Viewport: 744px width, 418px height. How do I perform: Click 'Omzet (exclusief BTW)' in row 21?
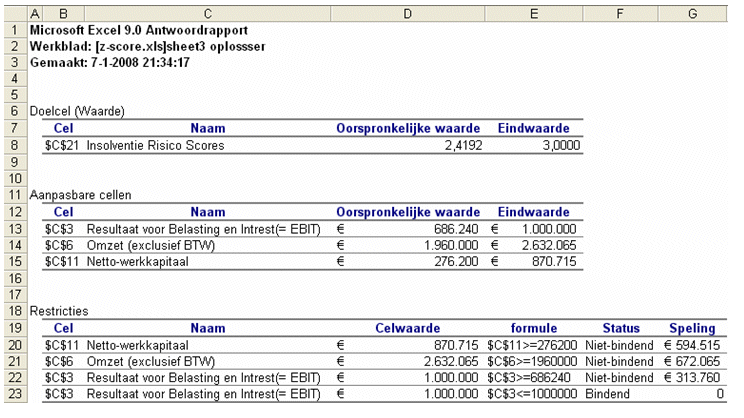click(x=151, y=362)
